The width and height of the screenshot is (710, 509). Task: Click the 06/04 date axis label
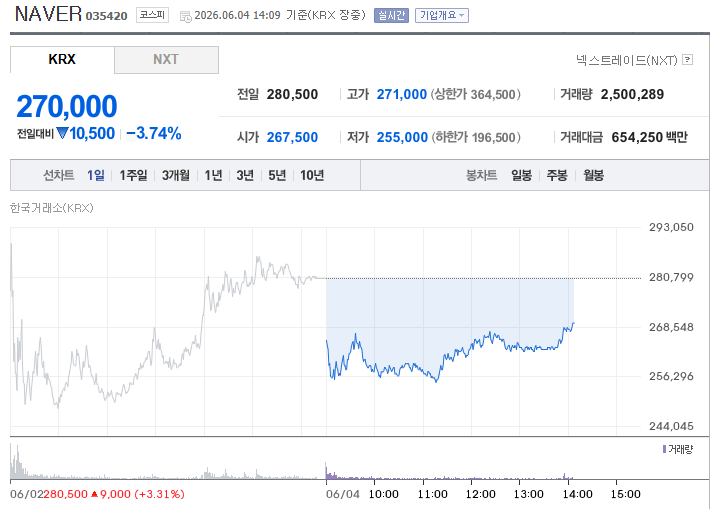343,494
